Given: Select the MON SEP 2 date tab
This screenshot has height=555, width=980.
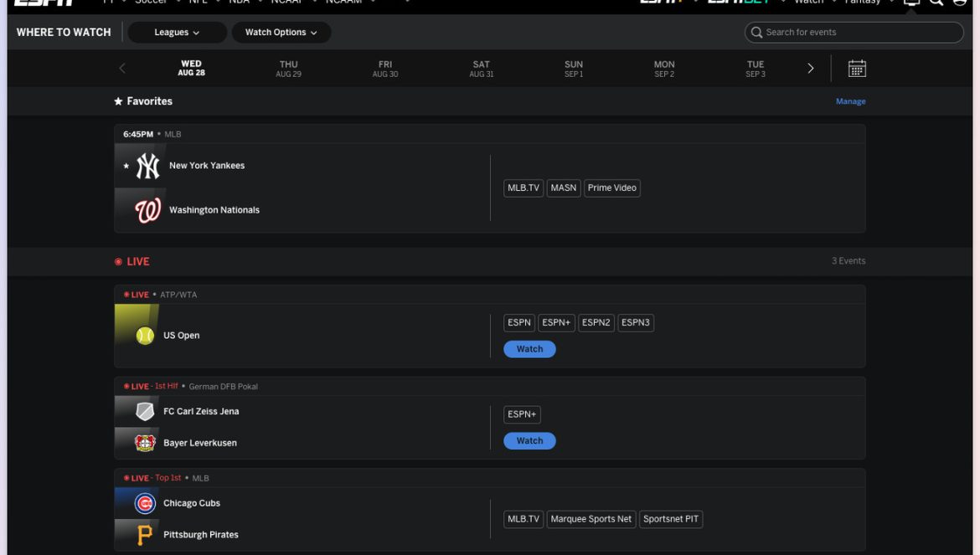Looking at the screenshot, I should [664, 69].
